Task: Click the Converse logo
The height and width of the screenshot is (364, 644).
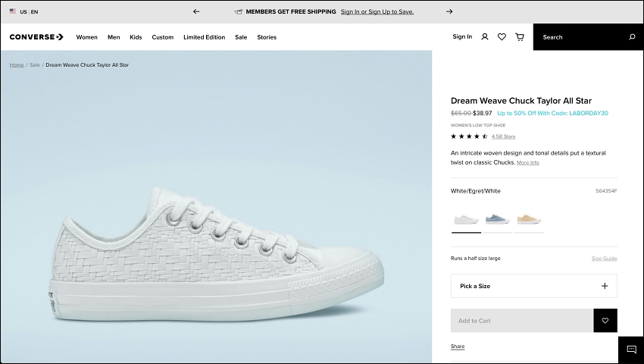Action: coord(36,37)
